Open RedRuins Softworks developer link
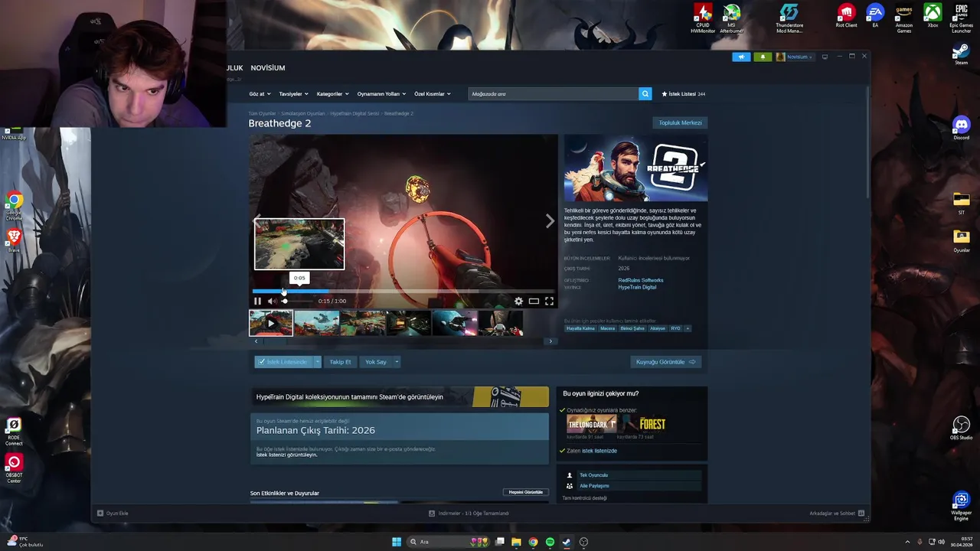 (x=641, y=280)
